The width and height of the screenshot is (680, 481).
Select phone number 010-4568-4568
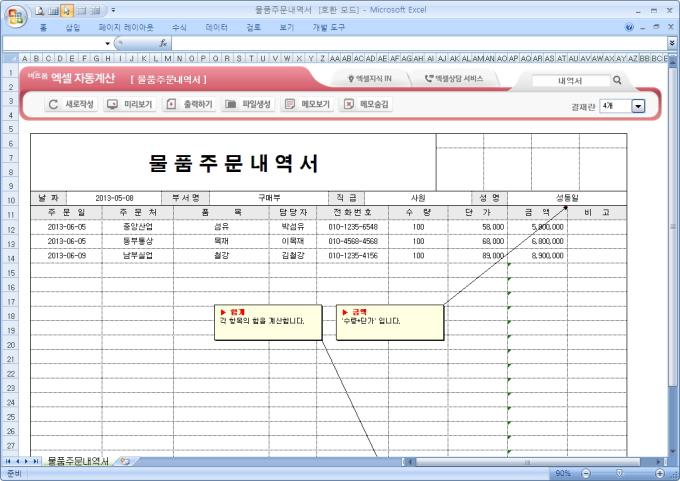point(353,241)
